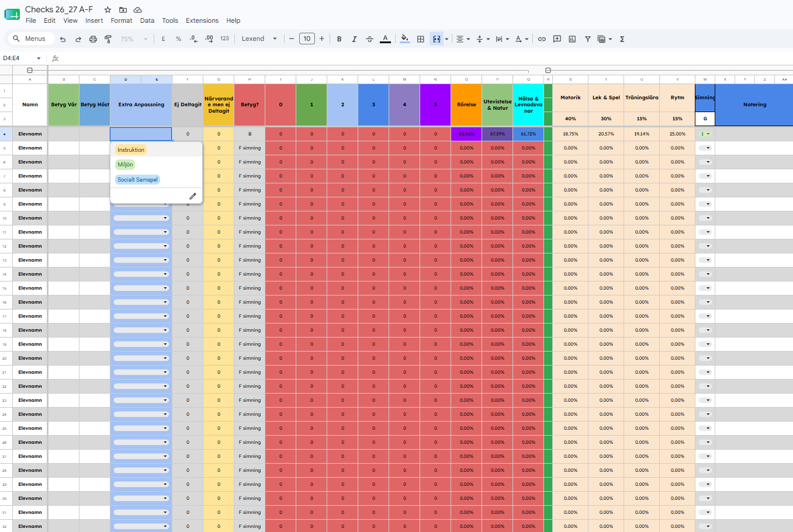The width and height of the screenshot is (793, 532).
Task: Toggle italic formatting
Action: point(354,39)
